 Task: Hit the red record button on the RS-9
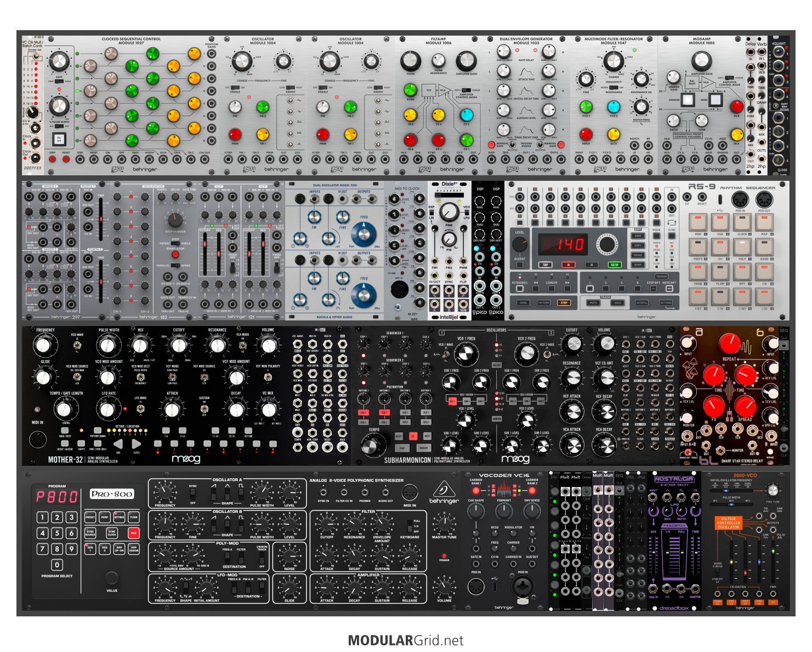(x=569, y=265)
